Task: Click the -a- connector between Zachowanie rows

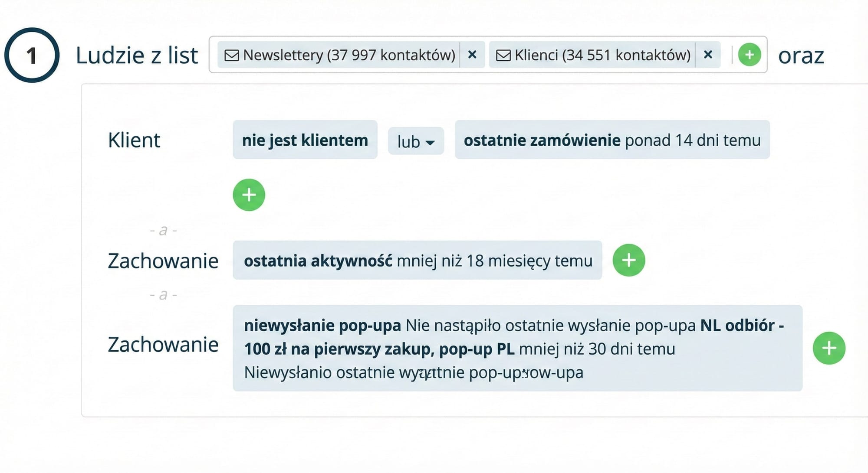Action: click(164, 295)
